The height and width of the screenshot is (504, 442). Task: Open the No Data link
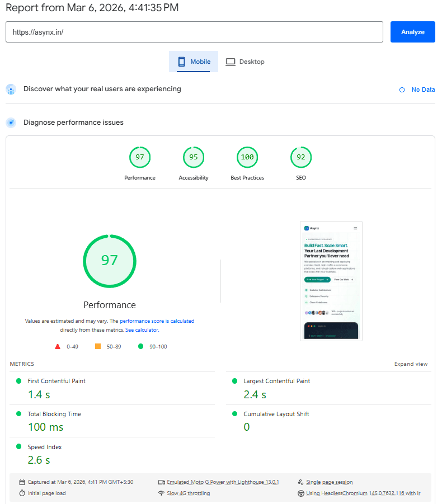[423, 90]
